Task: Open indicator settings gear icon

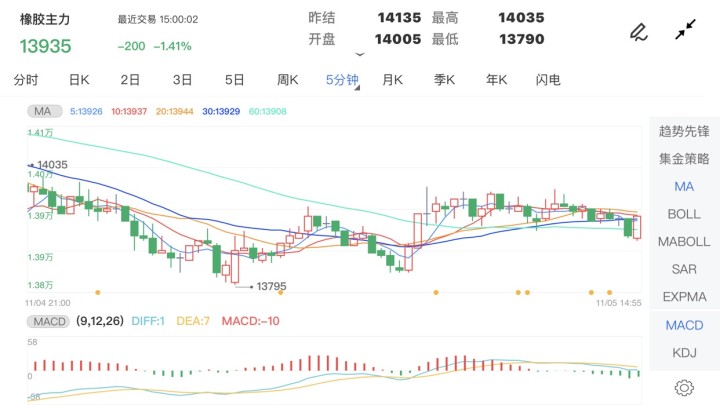Action: tap(684, 388)
